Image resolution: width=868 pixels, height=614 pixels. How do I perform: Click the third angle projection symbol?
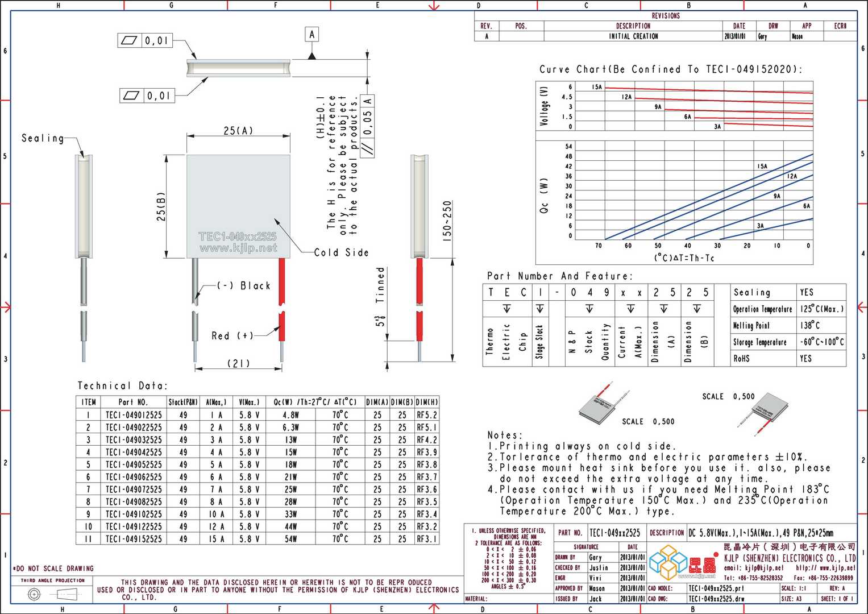pos(52,595)
